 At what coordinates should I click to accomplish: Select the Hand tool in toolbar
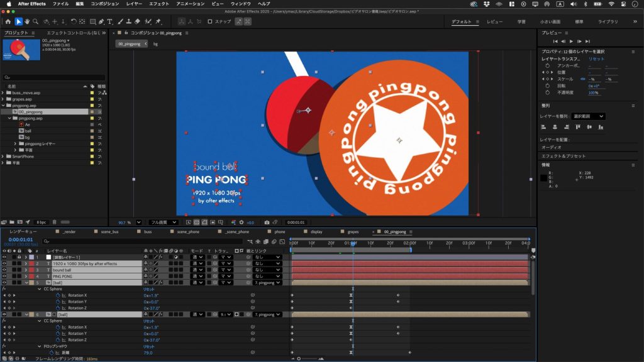pyautogui.click(x=27, y=22)
